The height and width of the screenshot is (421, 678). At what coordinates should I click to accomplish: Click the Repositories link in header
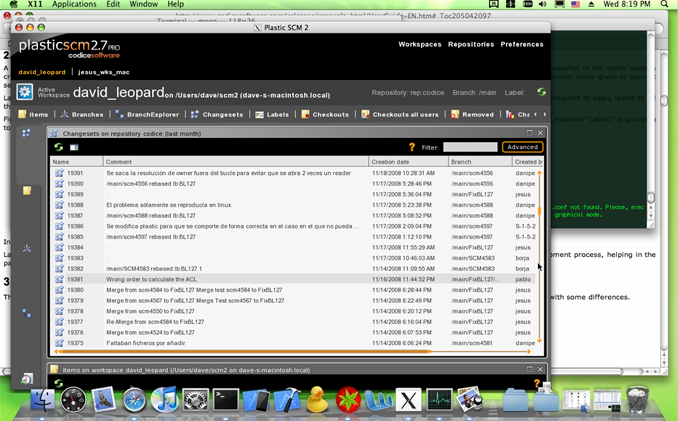coord(471,44)
